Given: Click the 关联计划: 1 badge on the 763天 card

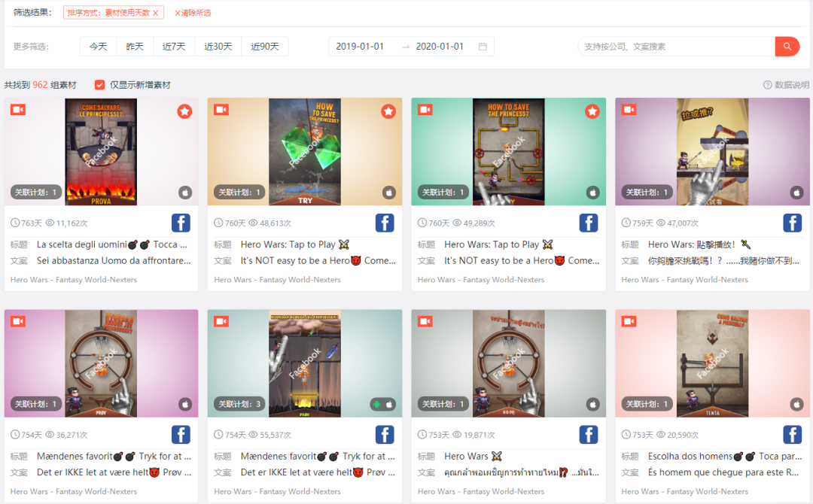Looking at the screenshot, I should [36, 192].
